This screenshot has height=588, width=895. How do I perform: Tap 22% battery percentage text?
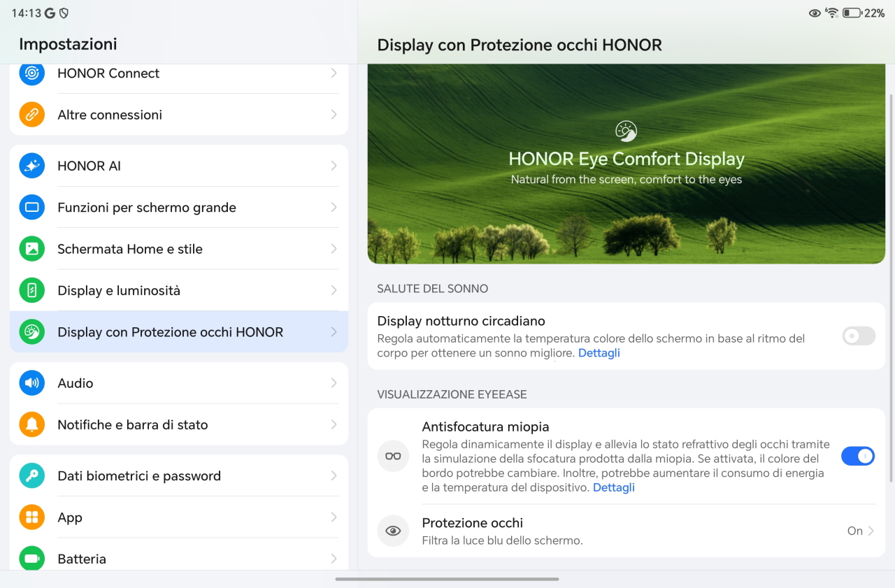875,13
